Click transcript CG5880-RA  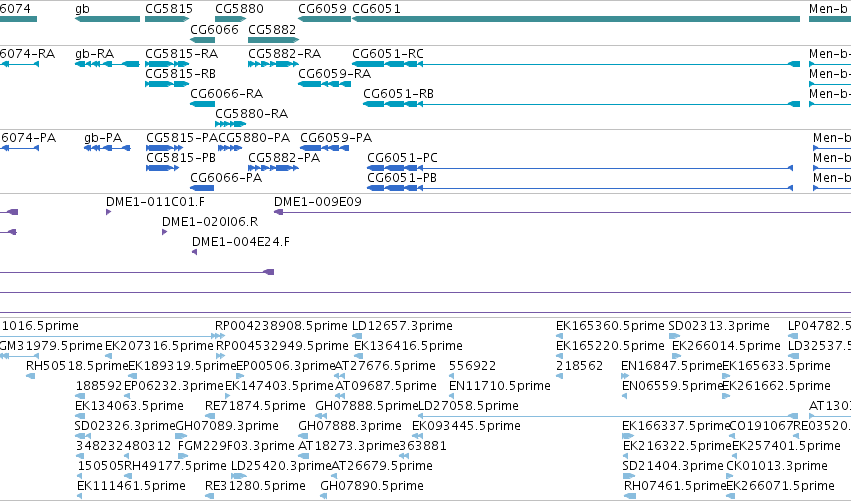[231, 124]
